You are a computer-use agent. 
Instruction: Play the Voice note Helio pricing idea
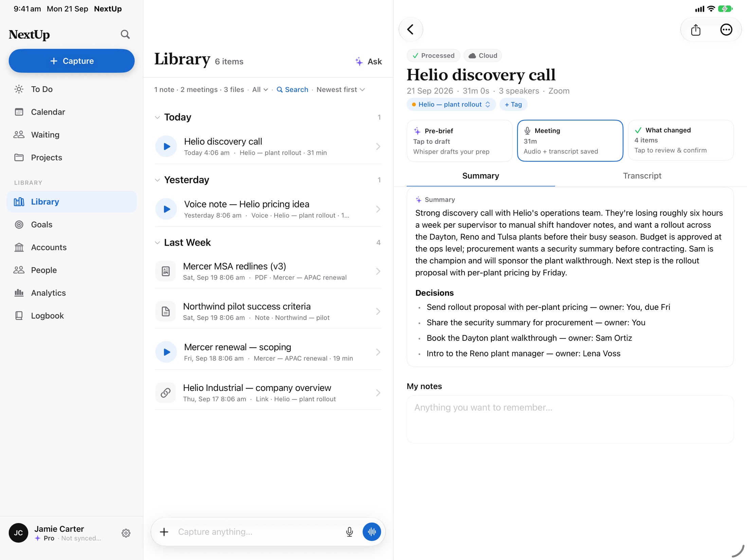click(166, 209)
